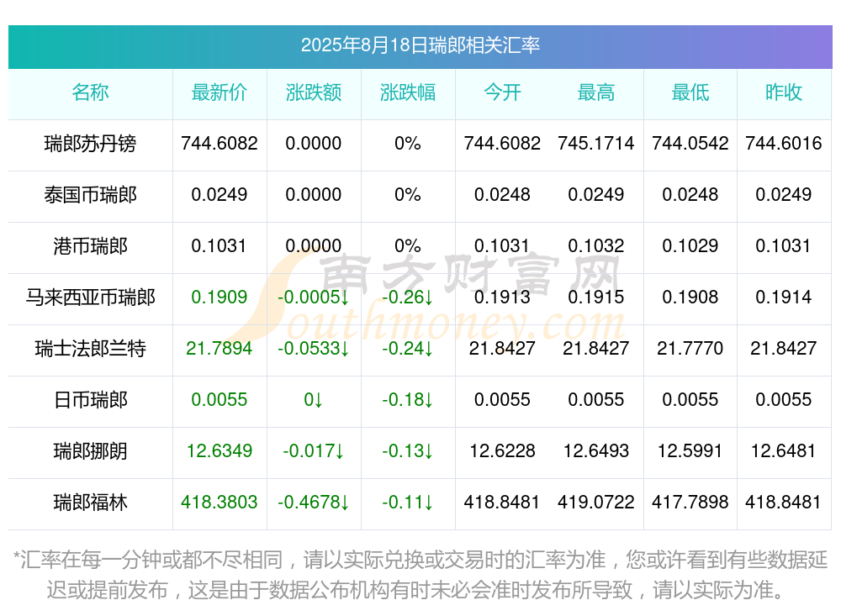Select the 日币瑞郎 row name
This screenshot has width=841, height=616.
click(x=90, y=400)
